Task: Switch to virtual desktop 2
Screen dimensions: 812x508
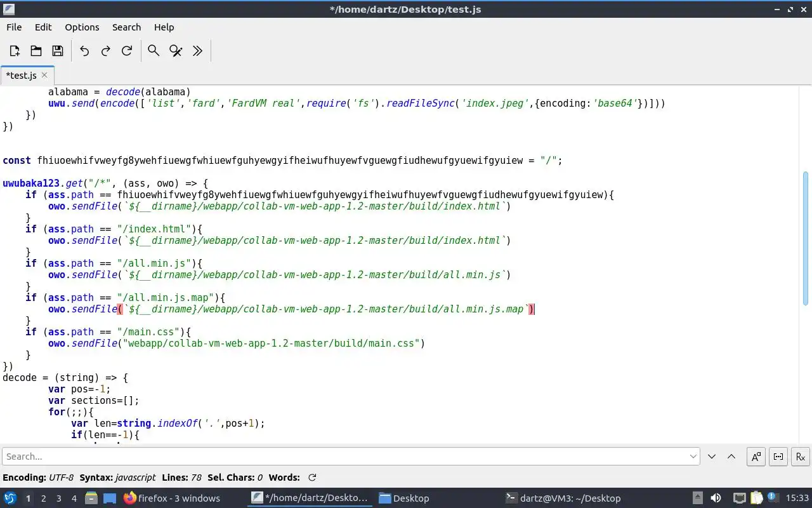Action: [43, 498]
